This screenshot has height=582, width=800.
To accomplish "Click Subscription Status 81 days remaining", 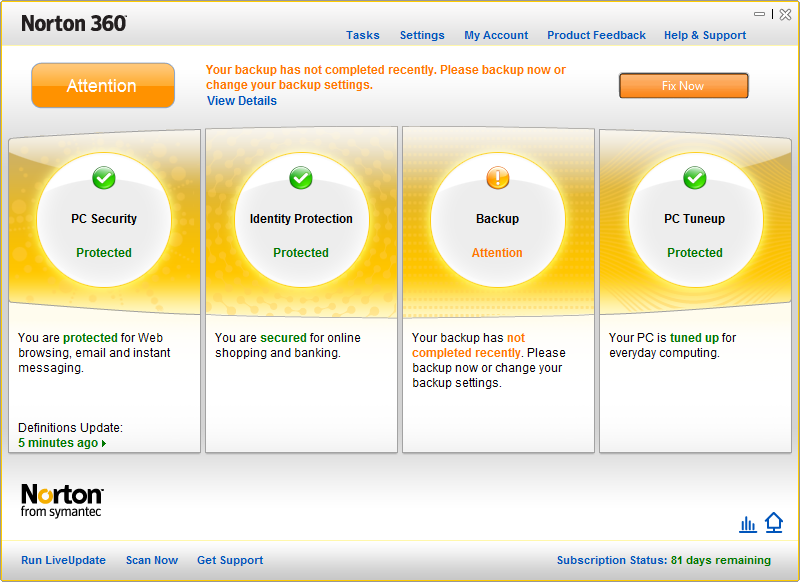I will (664, 560).
